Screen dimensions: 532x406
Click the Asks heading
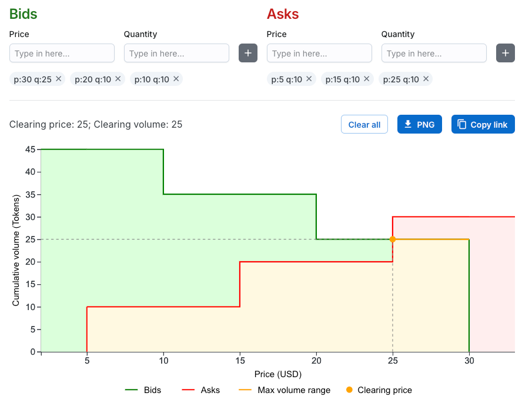coord(283,14)
